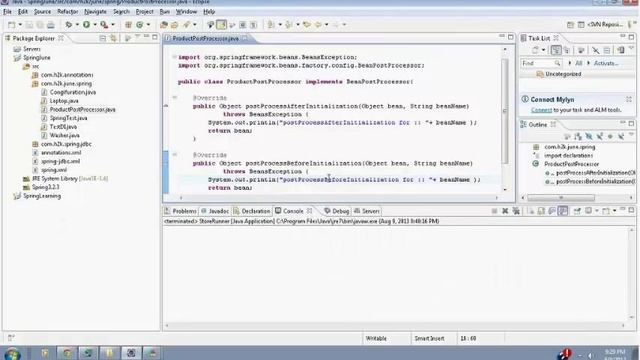Open the New Java Class dropdown arrow
The width and height of the screenshot is (640, 360).
tap(148, 25)
